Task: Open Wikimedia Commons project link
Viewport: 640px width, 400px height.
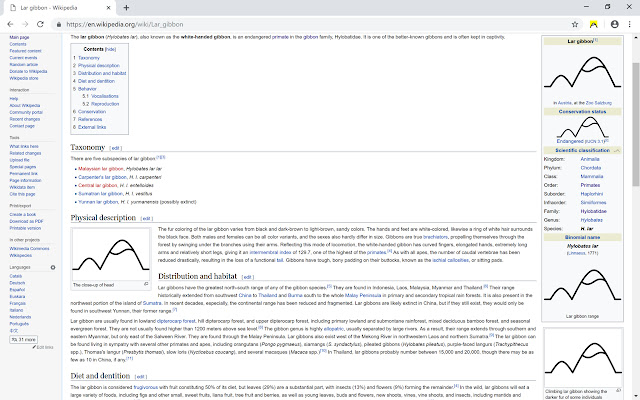Action: (29, 249)
